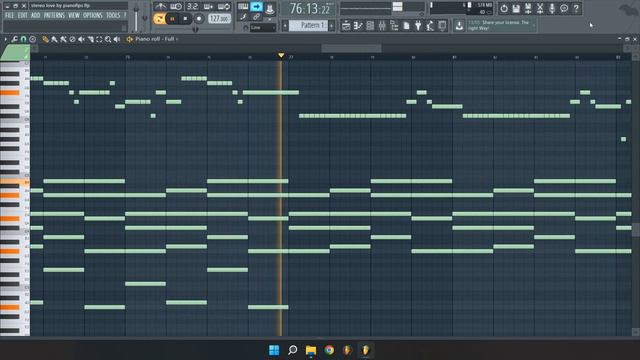
Task: Select the Draw pencil tool
Action: (x=45, y=39)
